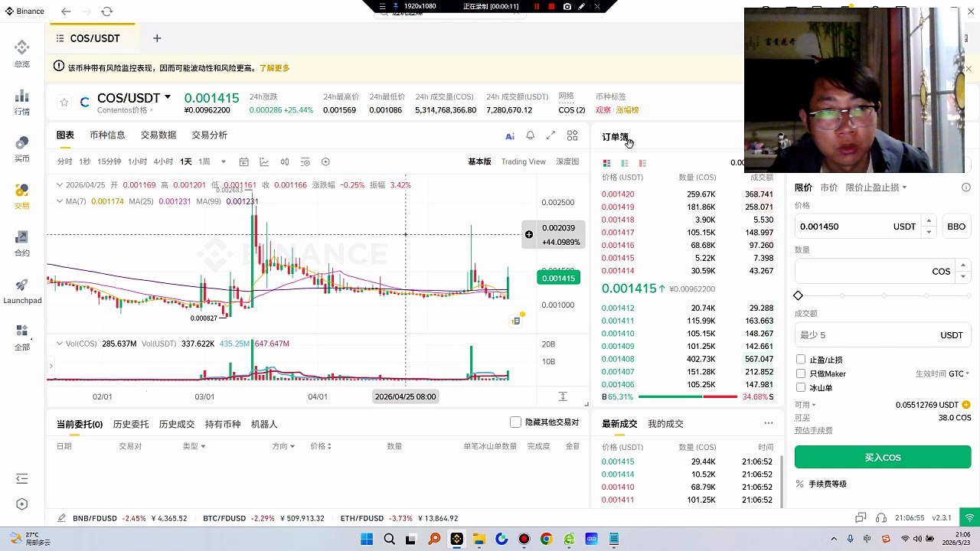The height and width of the screenshot is (551, 980).
Task: Open Chrome from the taskbar
Action: click(546, 539)
